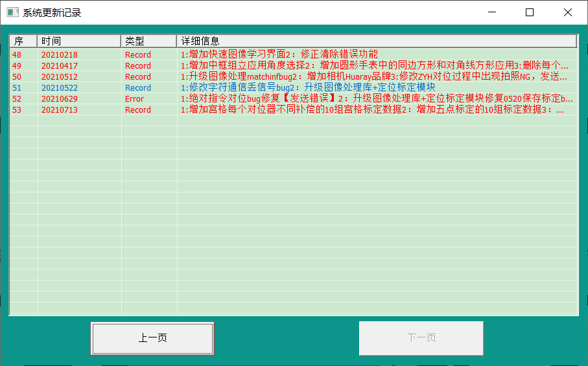Select the blue row numbered 51
This screenshot has width=588, height=366.
tap(17, 88)
